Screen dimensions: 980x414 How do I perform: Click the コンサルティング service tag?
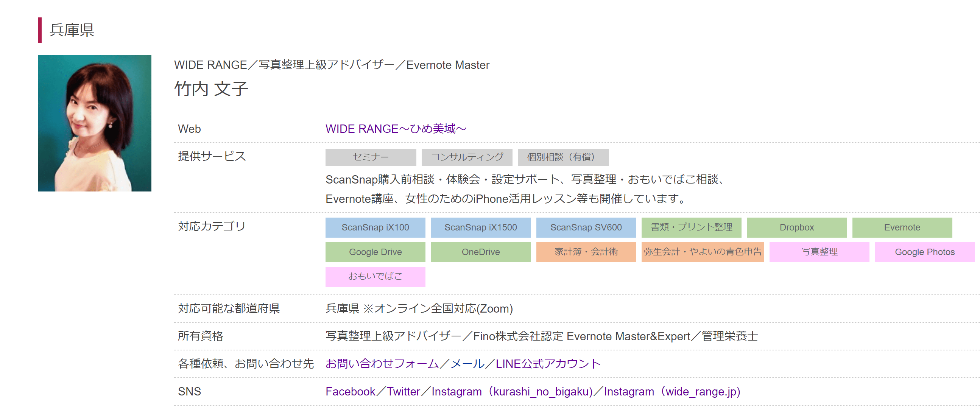[x=467, y=157]
